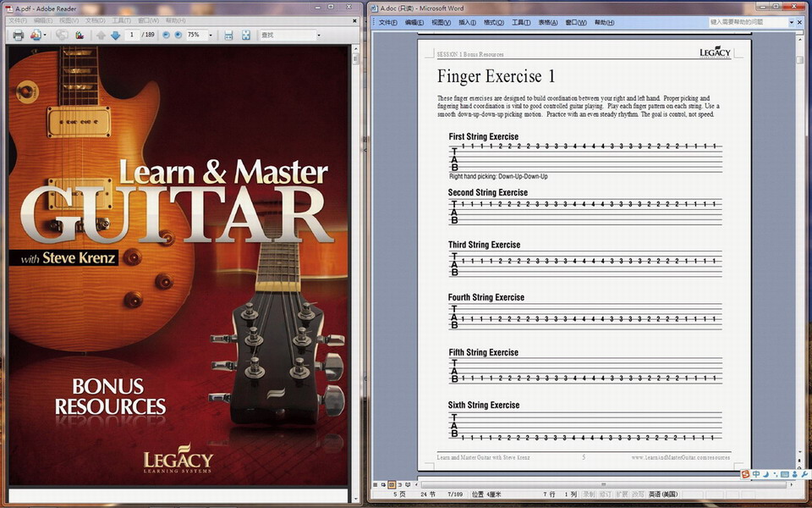Open the 视图(V) menu in Adobe Reader
812x508 pixels.
coord(69,20)
